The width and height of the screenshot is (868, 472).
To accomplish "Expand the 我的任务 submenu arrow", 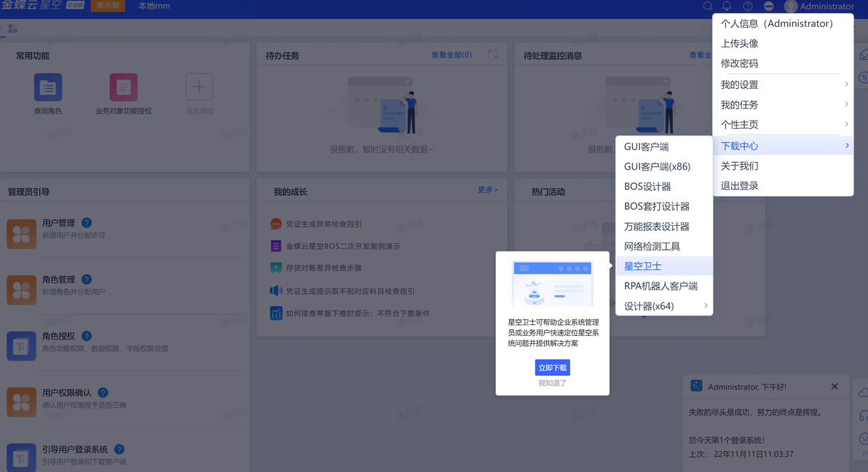I will 846,104.
